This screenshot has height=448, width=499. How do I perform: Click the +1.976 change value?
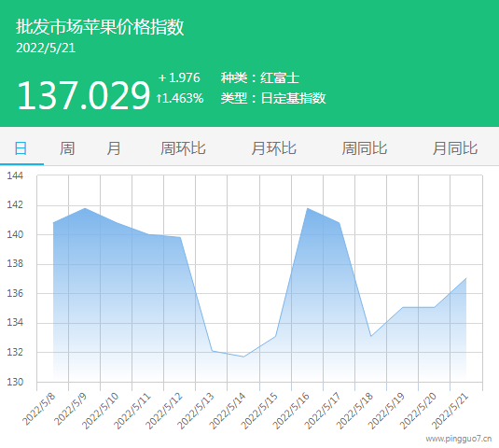[179, 77]
